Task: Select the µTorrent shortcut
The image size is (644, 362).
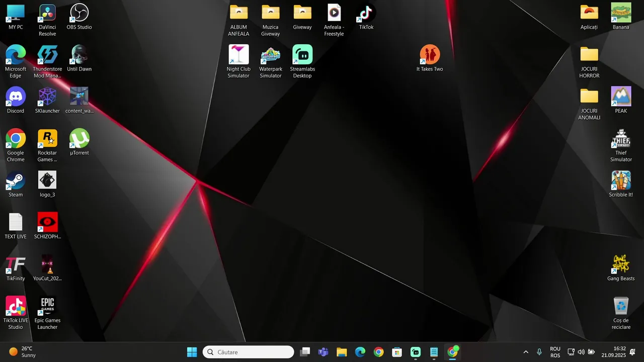Action: click(79, 142)
